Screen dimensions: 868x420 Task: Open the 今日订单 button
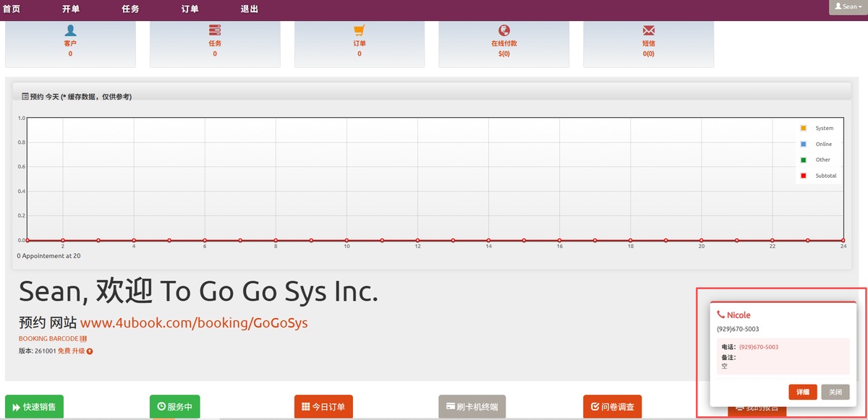[323, 407]
